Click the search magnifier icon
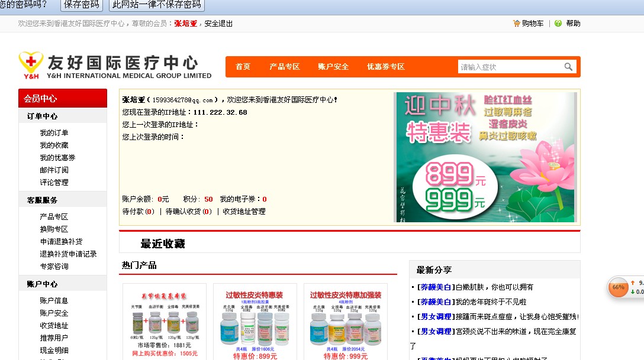The image size is (644, 360). point(568,66)
